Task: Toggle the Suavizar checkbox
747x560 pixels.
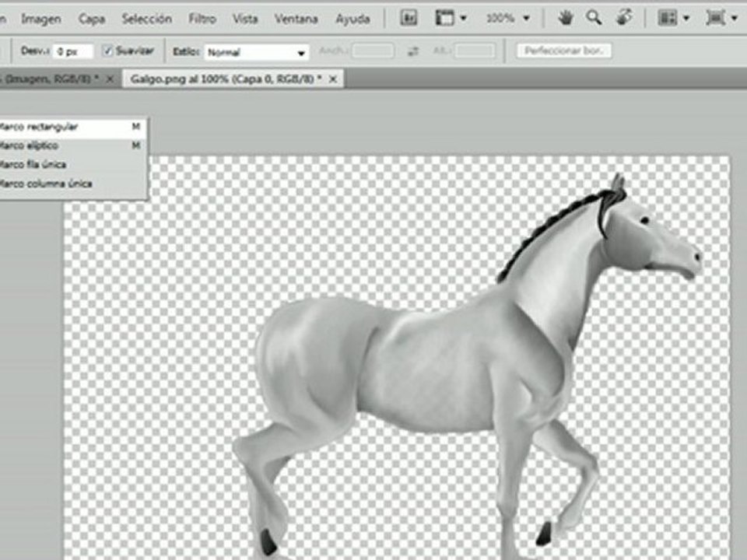Action: (107, 51)
